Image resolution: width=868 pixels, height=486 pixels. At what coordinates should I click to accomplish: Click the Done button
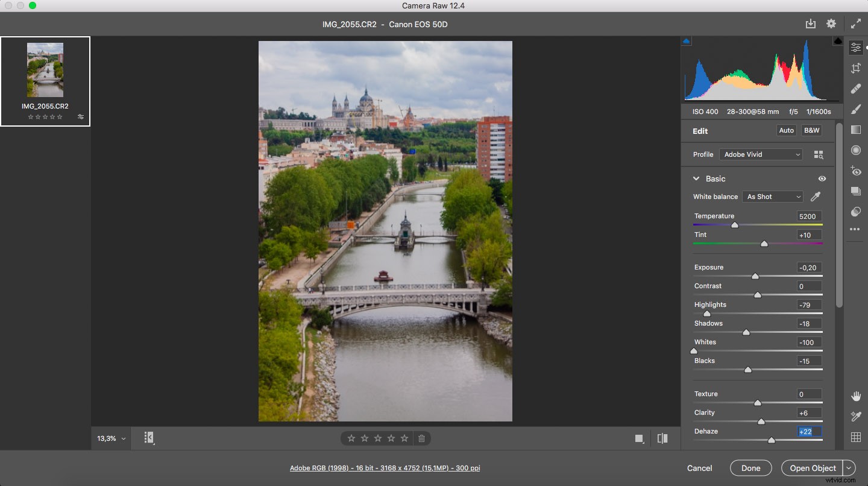tap(750, 468)
